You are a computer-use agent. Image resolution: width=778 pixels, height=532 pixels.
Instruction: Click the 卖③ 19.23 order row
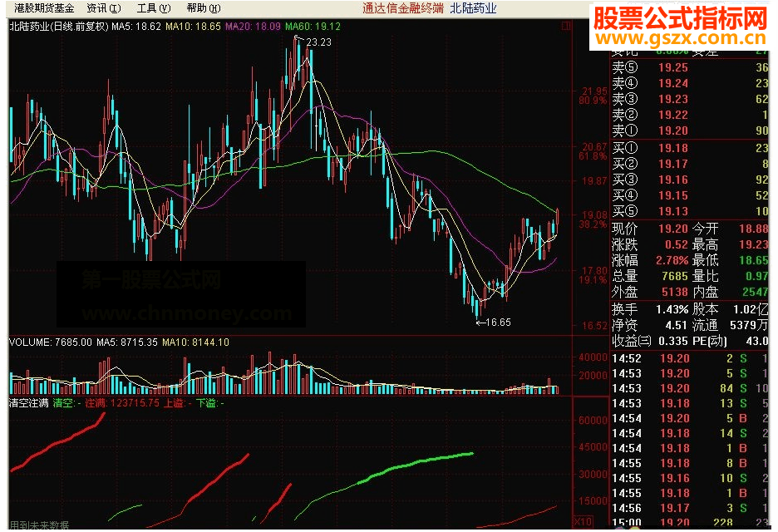[x=689, y=99]
